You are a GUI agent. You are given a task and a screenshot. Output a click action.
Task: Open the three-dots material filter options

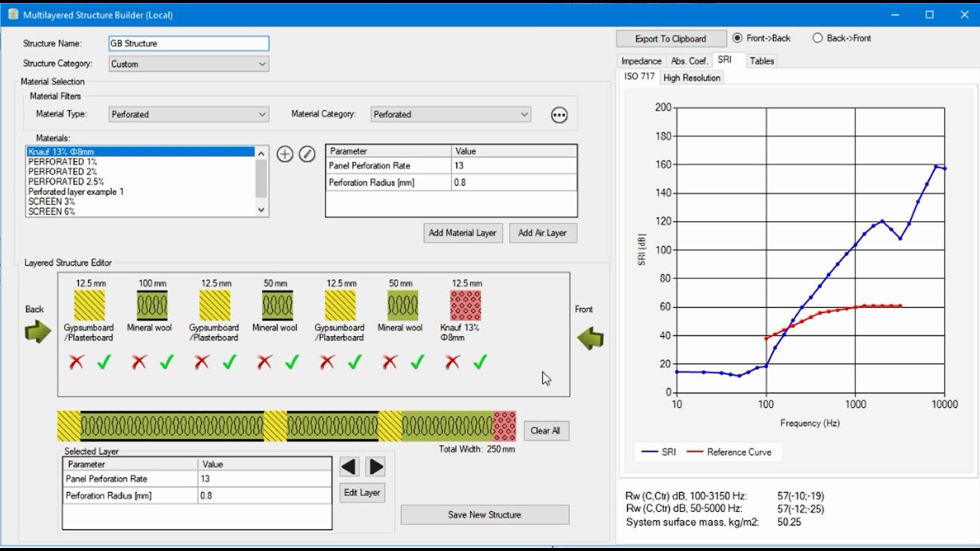(x=560, y=115)
